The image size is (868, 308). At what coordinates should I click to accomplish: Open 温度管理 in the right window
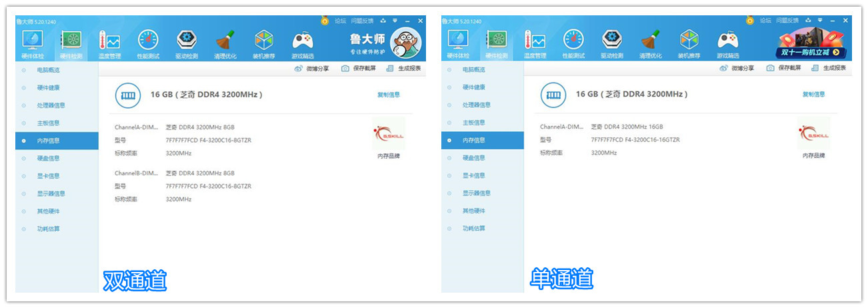(535, 44)
